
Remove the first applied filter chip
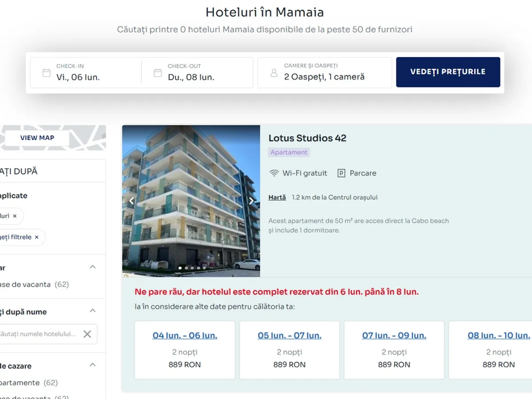coord(15,216)
